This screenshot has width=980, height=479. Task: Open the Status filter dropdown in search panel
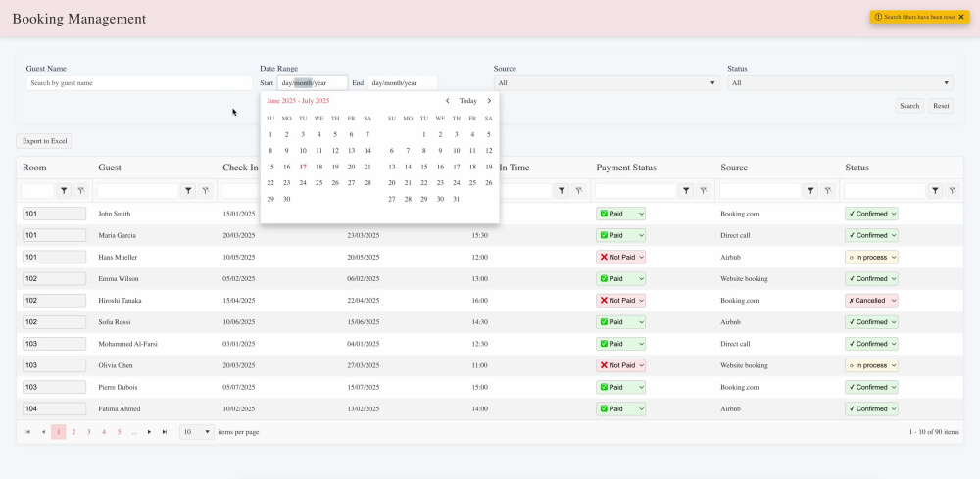[x=840, y=83]
